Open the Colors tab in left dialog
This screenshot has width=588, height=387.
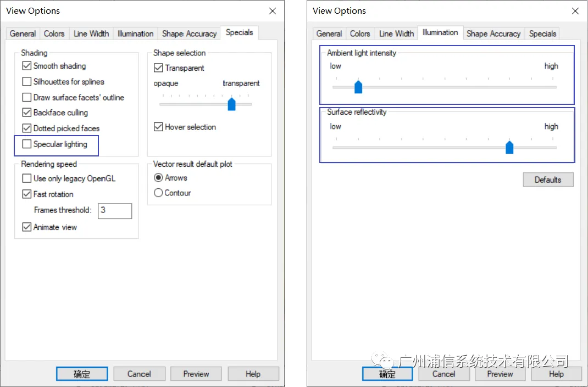tap(54, 33)
